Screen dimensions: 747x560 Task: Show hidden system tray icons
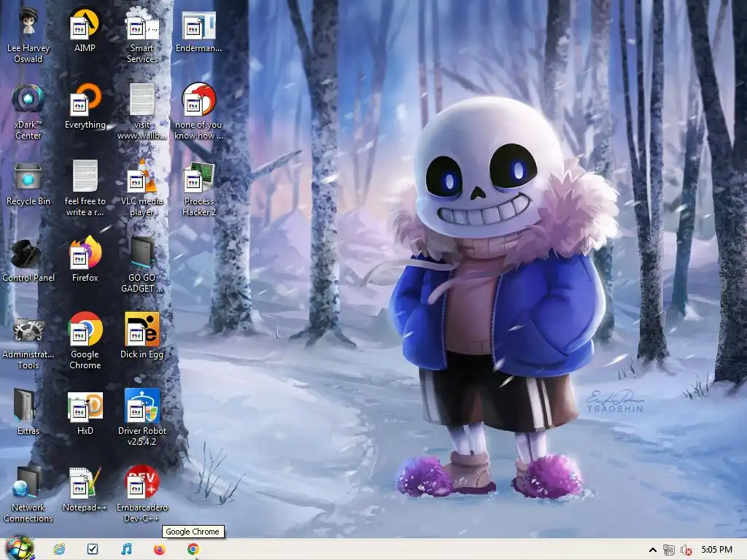point(653,550)
